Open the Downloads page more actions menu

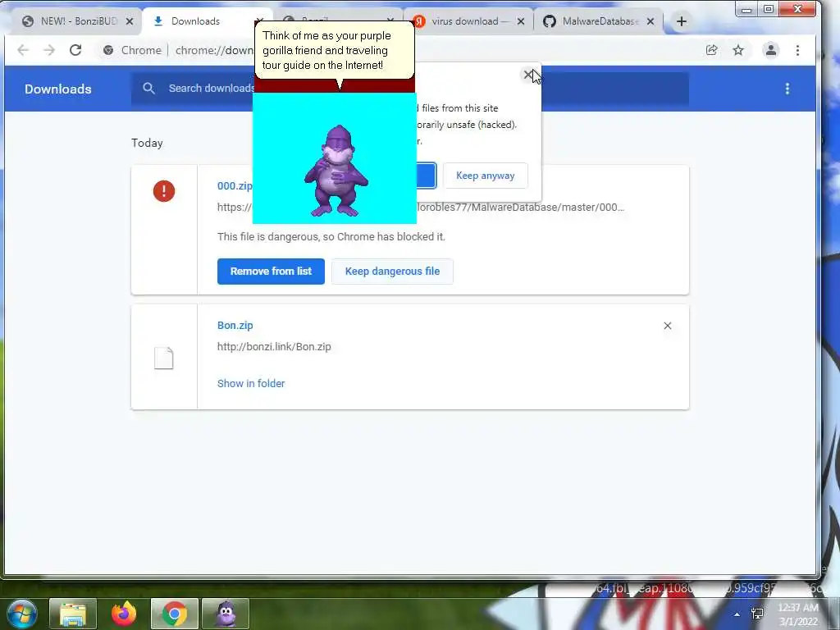787,89
